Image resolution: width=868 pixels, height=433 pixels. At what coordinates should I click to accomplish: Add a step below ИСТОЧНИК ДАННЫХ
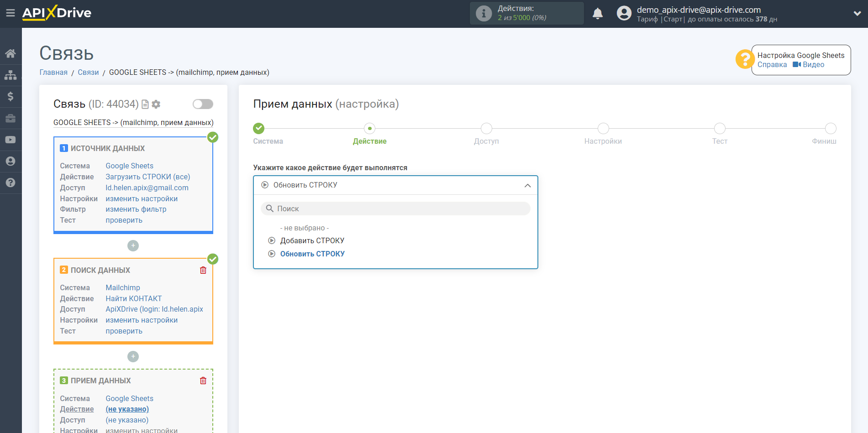133,245
